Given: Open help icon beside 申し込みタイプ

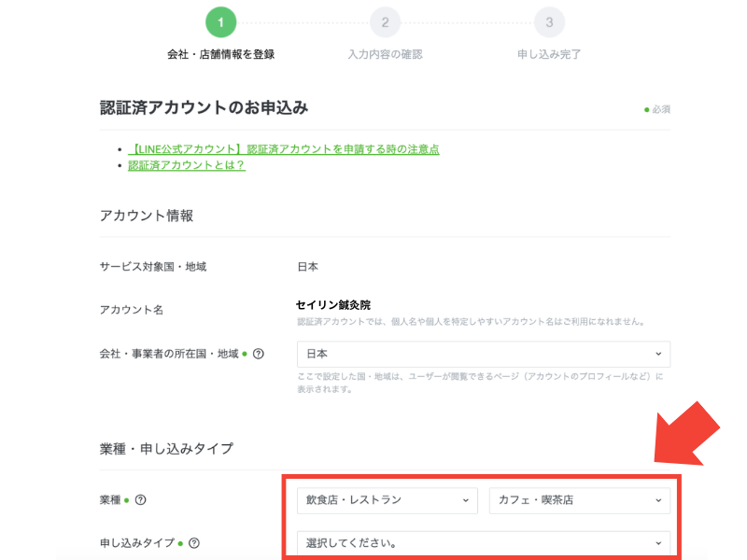Looking at the screenshot, I should (x=194, y=542).
